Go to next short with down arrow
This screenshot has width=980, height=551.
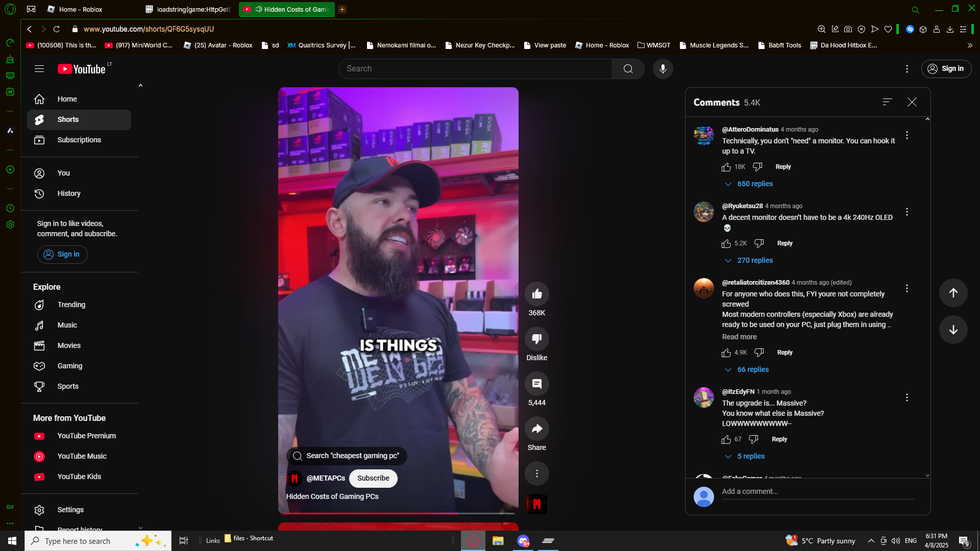point(953,330)
